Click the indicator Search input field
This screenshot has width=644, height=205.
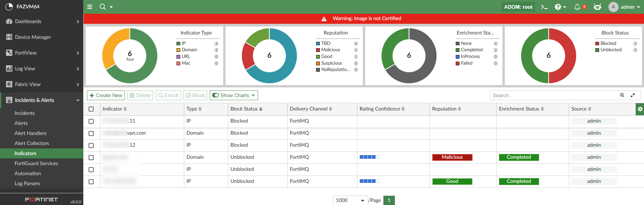pyautogui.click(x=554, y=95)
